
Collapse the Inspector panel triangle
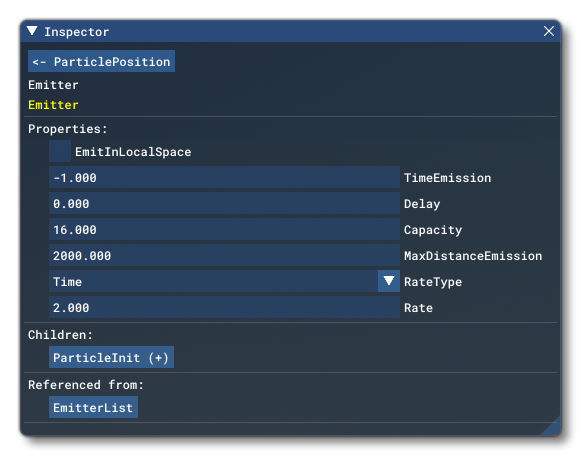32,31
